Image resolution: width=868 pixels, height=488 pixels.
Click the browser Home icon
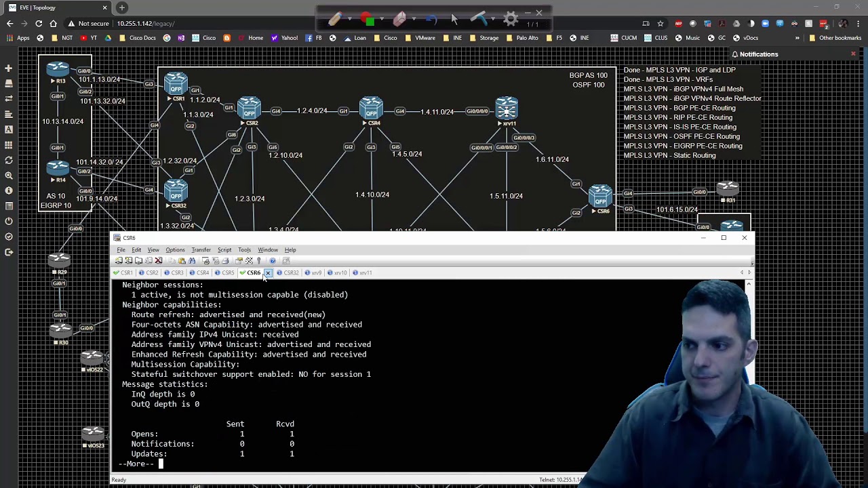coord(54,23)
